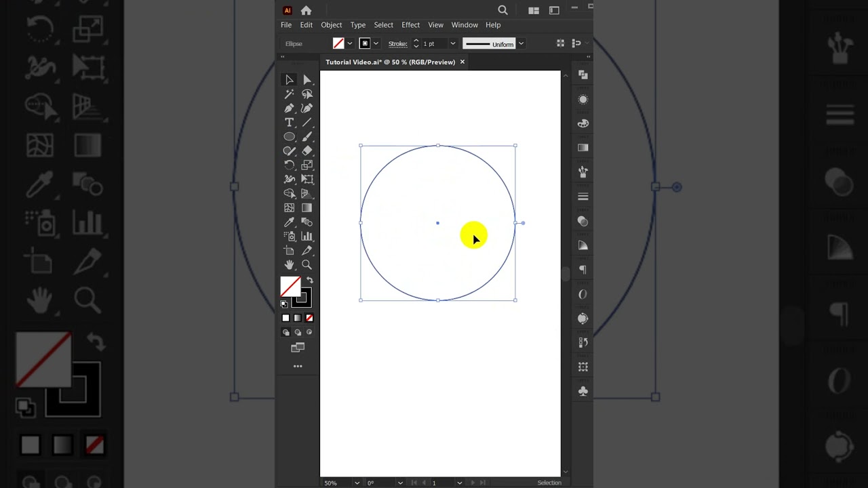Open Edit Toolbar three-dots button

(298, 366)
